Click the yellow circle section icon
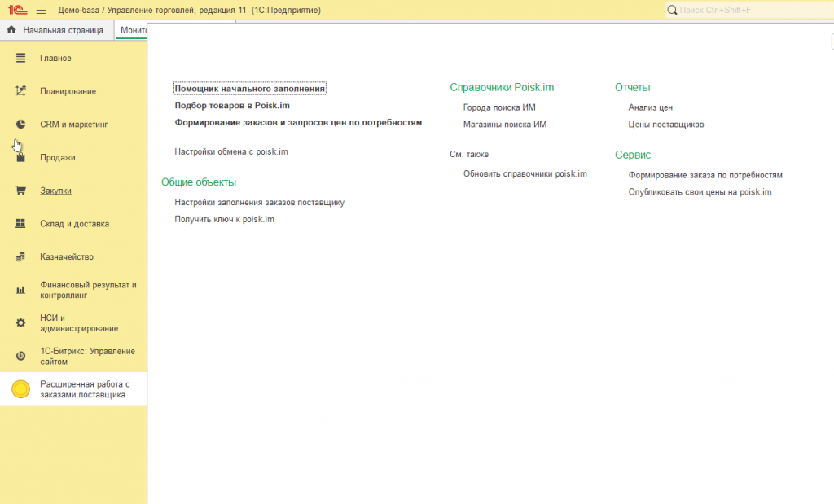This screenshot has width=834, height=504. pos(20,389)
